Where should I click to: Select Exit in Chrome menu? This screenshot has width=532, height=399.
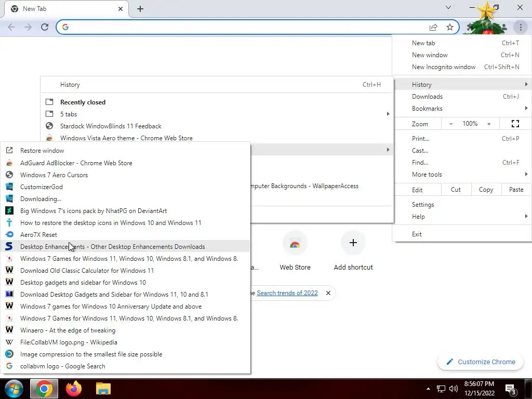462,234
